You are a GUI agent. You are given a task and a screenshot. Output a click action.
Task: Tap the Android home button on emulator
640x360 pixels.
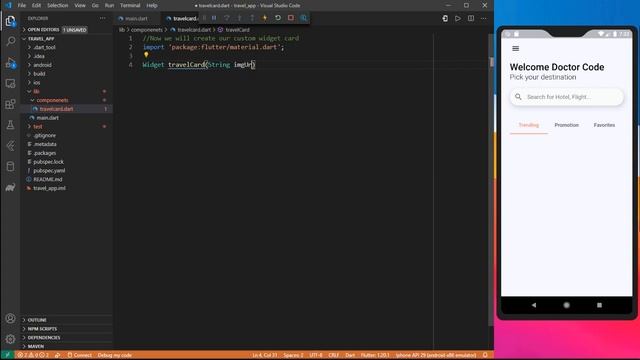[567, 305]
